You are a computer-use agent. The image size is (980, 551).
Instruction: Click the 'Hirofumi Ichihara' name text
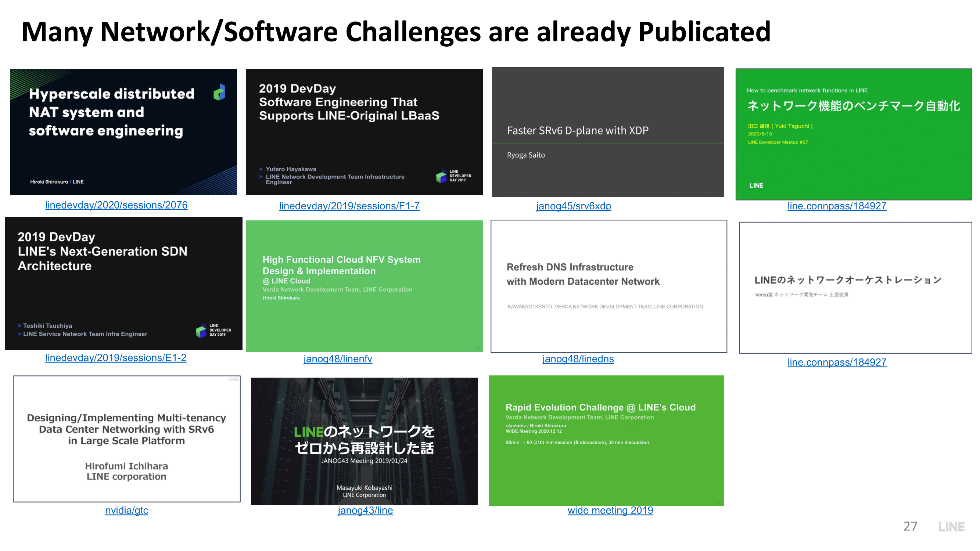(126, 466)
